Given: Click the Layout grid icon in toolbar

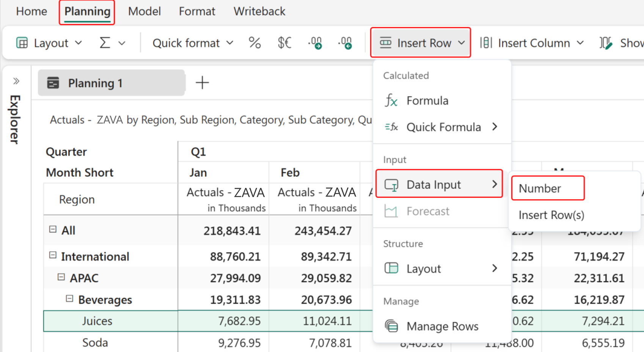Looking at the screenshot, I should click(x=22, y=43).
